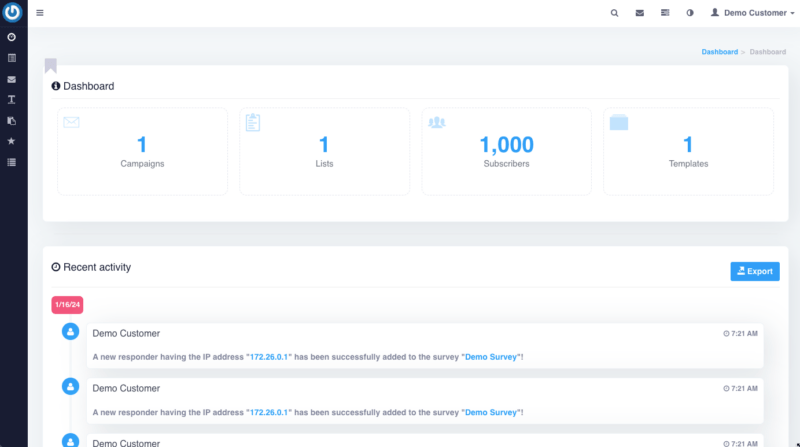
Task: Open the first "Demo Survey" link
Action: (490, 357)
